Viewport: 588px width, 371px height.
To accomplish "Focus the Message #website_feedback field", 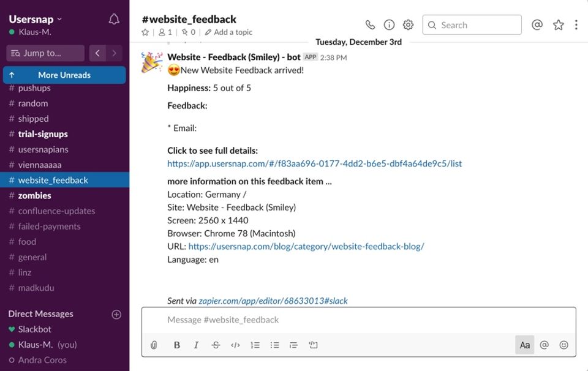I will [x=358, y=320].
